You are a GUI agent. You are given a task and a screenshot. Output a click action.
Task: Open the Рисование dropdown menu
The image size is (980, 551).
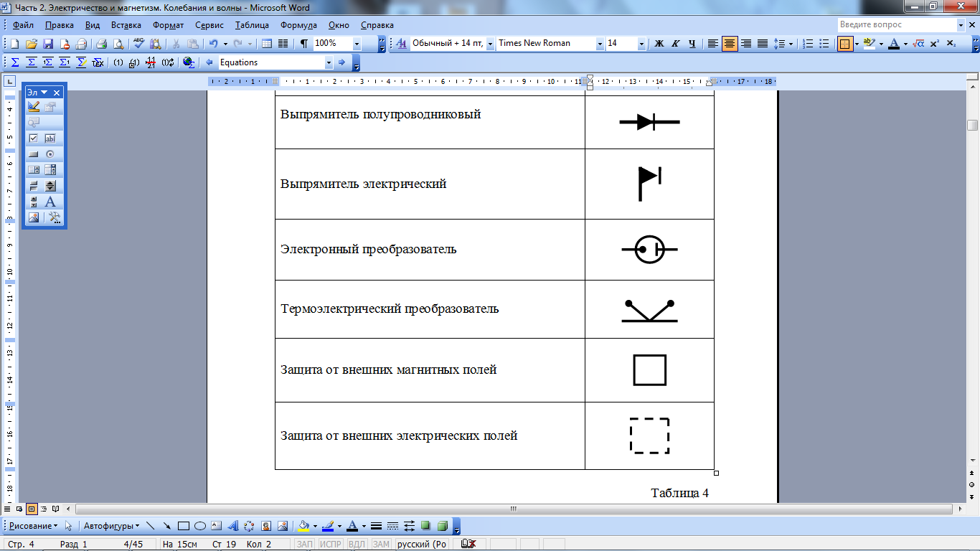tap(33, 526)
